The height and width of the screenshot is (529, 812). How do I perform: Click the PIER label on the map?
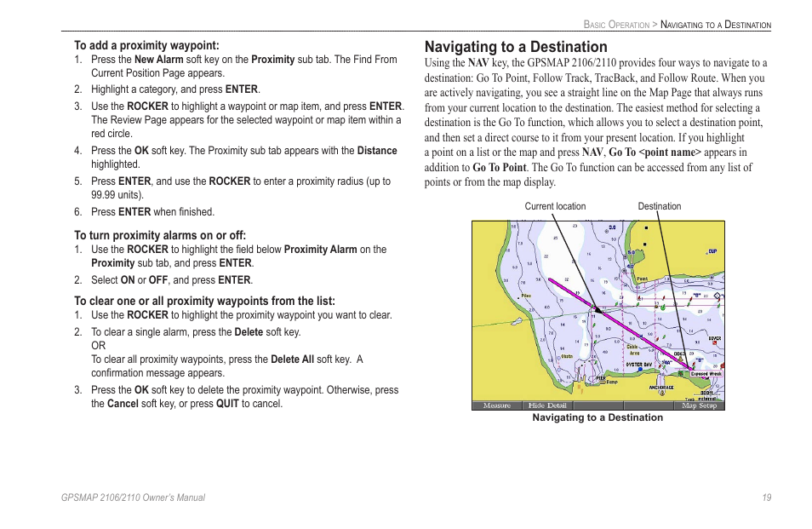coord(601,378)
